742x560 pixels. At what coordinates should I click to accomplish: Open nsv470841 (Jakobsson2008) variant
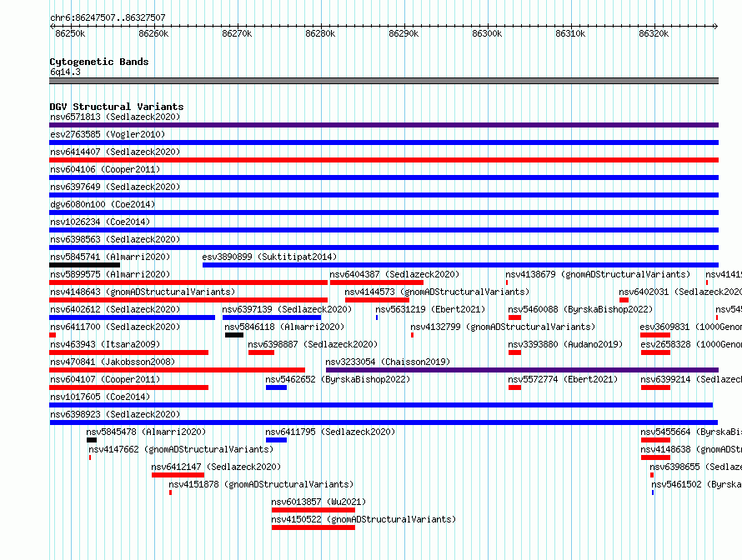point(113,362)
